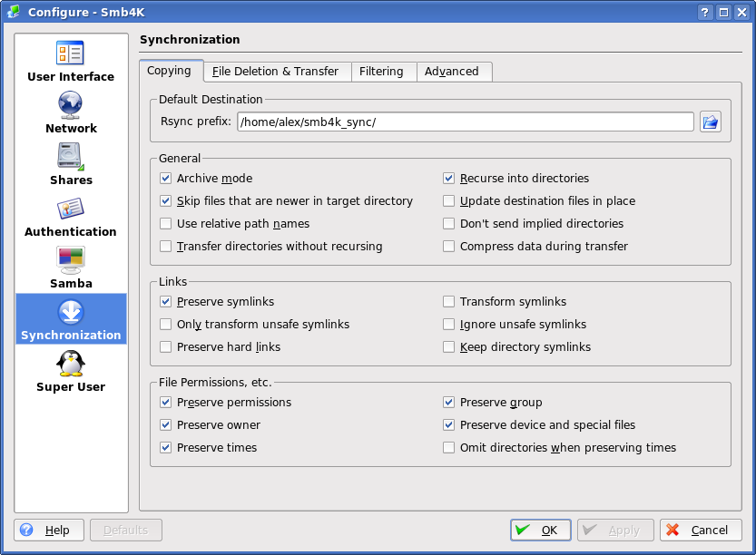This screenshot has height=555, width=756.
Task: Open the Samba settings page
Action: (71, 268)
